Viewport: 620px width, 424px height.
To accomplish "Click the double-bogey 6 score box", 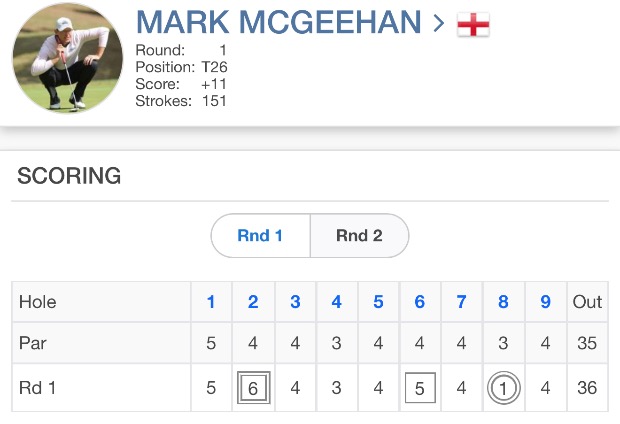I will click(253, 387).
